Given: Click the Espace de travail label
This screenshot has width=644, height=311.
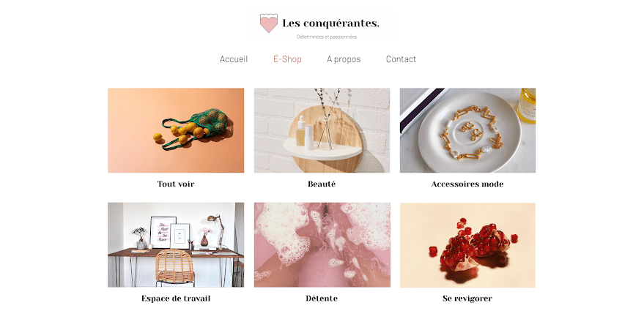Looking at the screenshot, I should click(176, 299).
